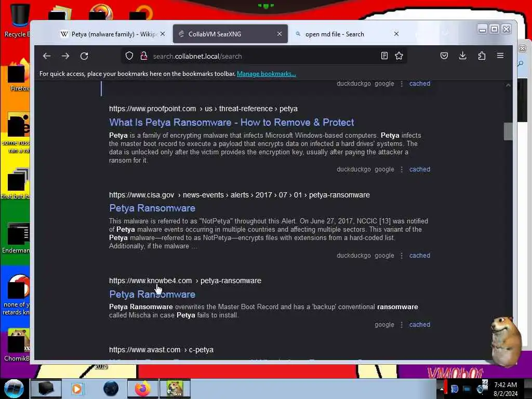Open the cached link at the page top
The image size is (532, 399).
(x=420, y=84)
